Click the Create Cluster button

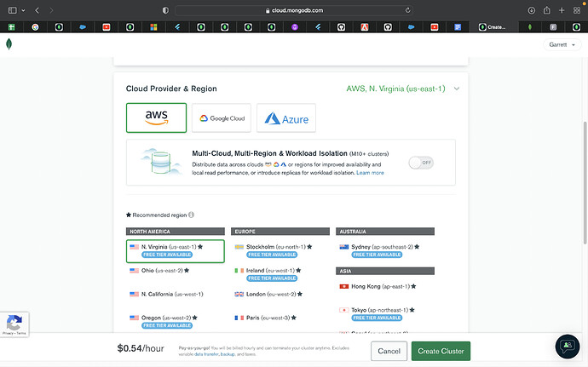click(x=440, y=351)
